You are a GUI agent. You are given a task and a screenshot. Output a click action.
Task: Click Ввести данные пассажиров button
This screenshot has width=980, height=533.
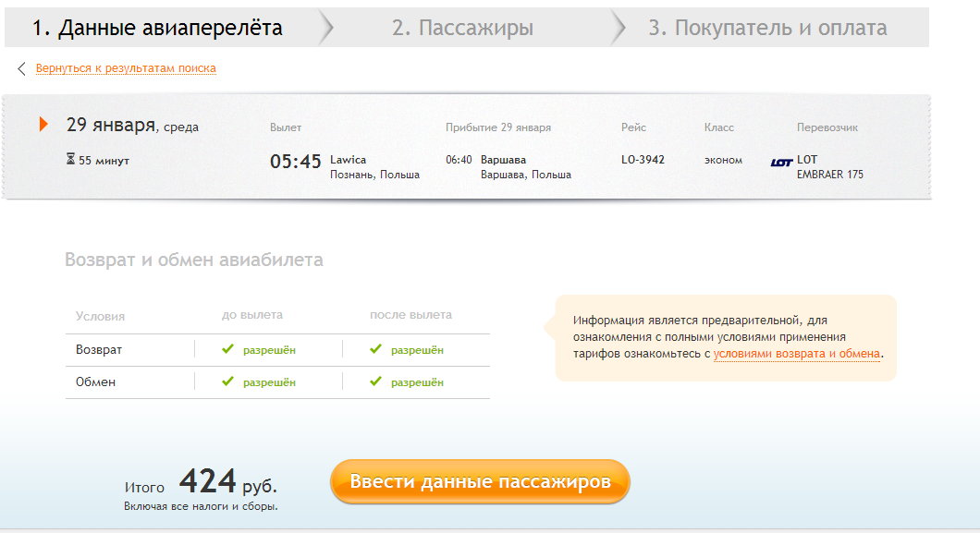coord(480,481)
